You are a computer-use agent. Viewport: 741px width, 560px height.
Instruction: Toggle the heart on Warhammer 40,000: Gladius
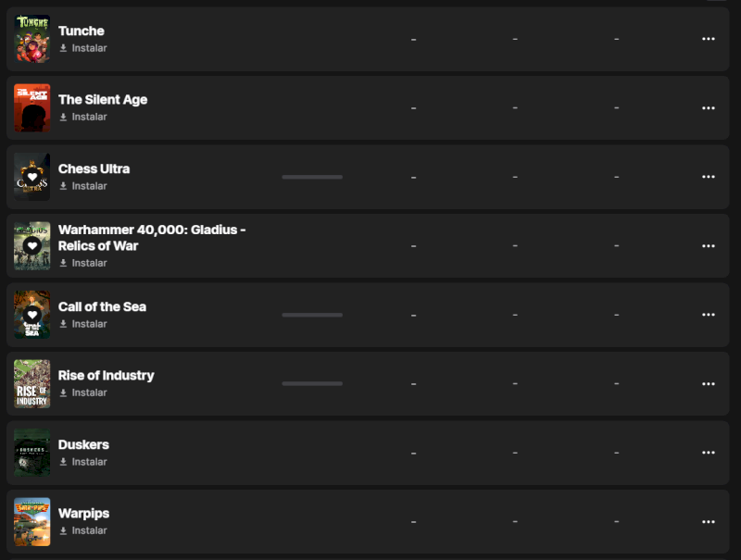click(32, 245)
